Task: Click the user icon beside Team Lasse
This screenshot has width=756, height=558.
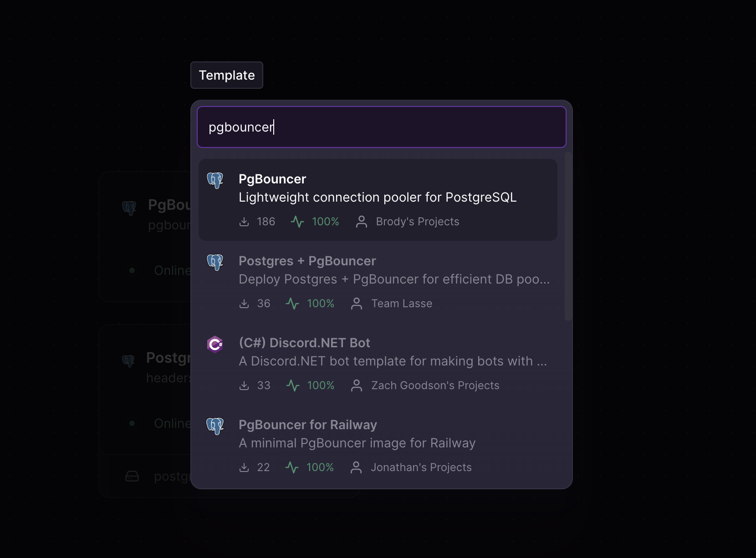Action: click(357, 304)
